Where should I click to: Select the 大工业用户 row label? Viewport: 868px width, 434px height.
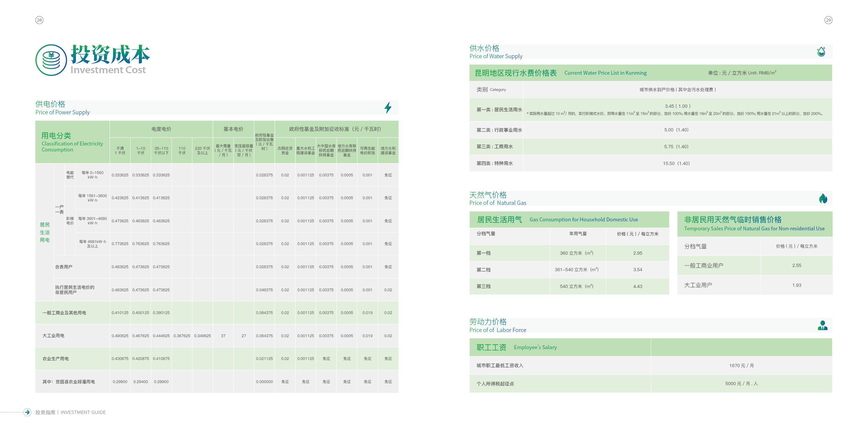point(698,285)
